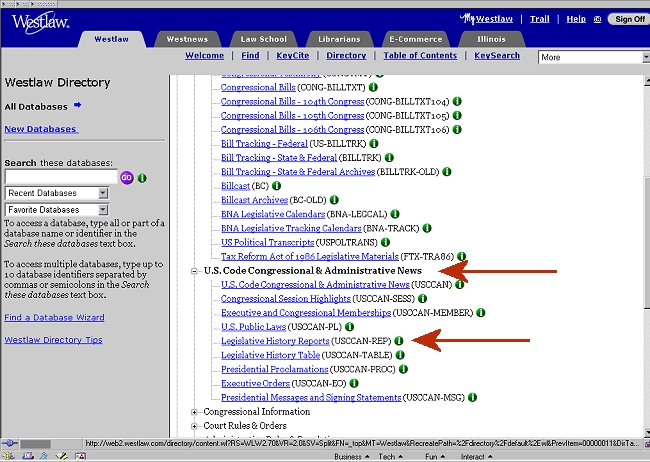Click info icon beside Billcast (BC)
650x462 pixels.
tap(276, 186)
